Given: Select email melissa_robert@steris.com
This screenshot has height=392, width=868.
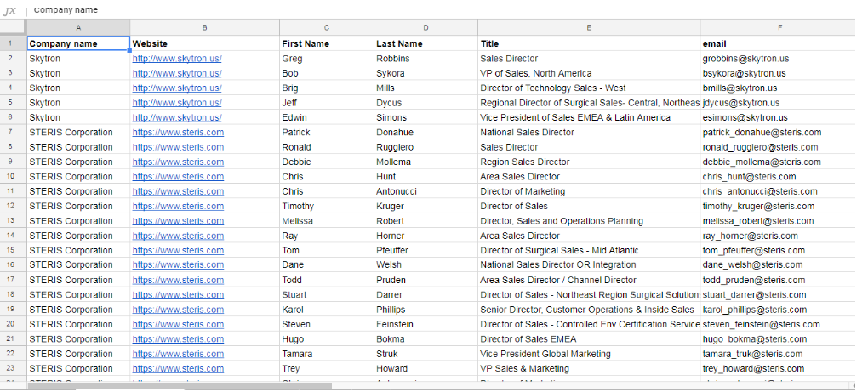Looking at the screenshot, I should point(779,220).
